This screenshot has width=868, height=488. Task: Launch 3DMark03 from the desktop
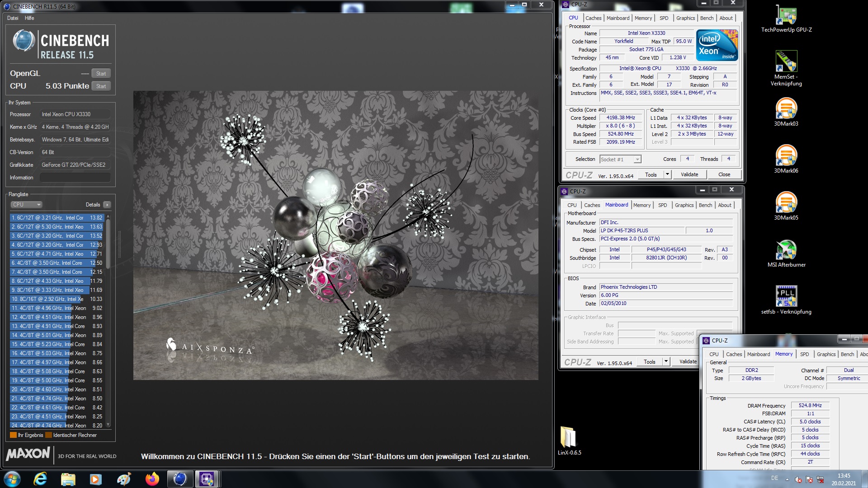(786, 112)
